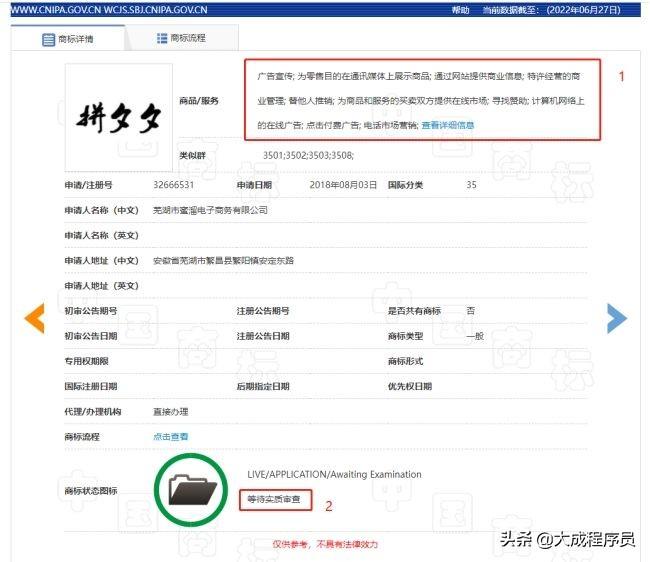Image resolution: width=650 pixels, height=562 pixels.
Task: Open 点击查看 link for 商标流程
Action: pos(170,436)
